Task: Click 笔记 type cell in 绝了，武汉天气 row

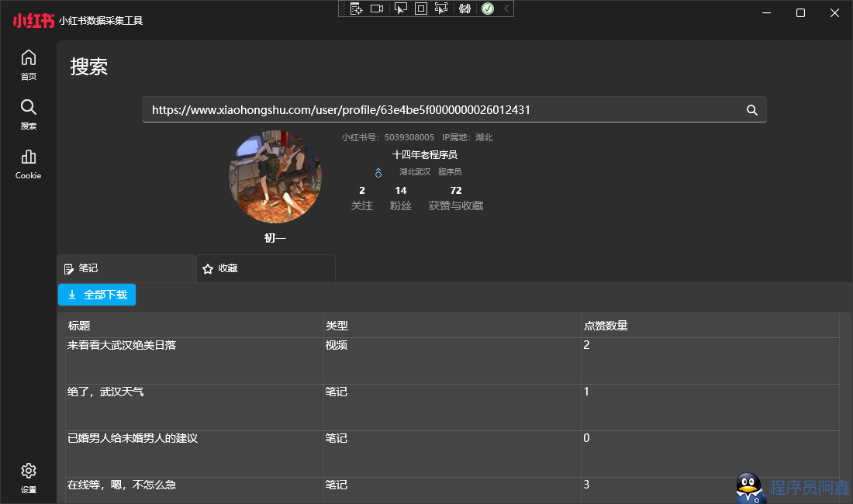Action: (x=452, y=408)
